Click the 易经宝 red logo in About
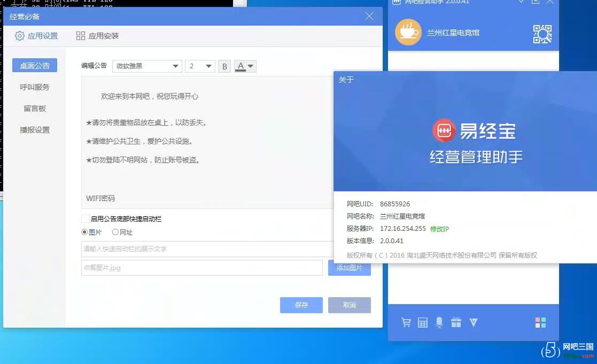 pos(444,130)
